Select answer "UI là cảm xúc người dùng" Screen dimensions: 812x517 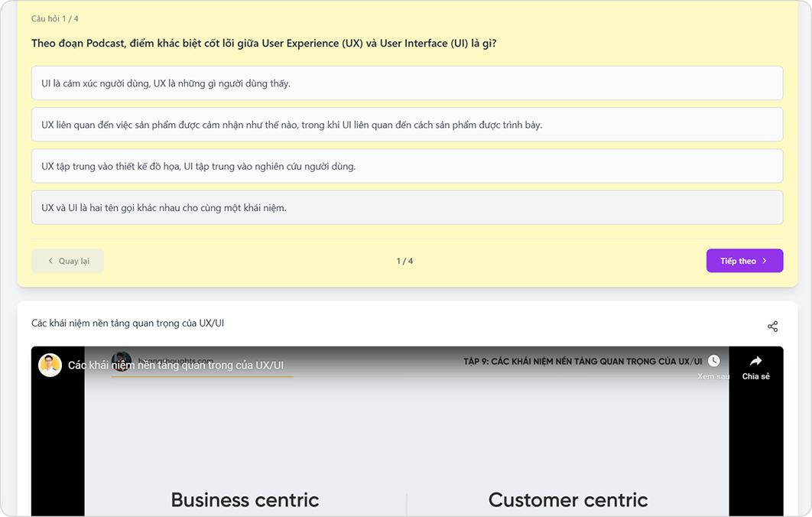(x=407, y=83)
